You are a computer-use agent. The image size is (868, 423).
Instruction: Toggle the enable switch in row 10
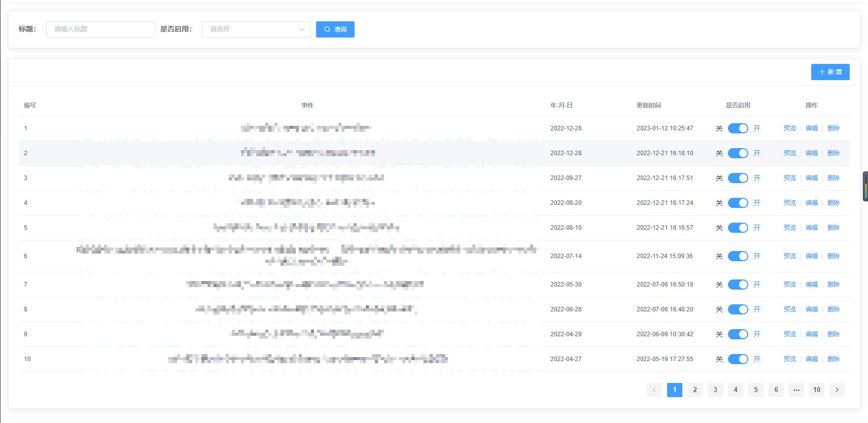click(738, 359)
